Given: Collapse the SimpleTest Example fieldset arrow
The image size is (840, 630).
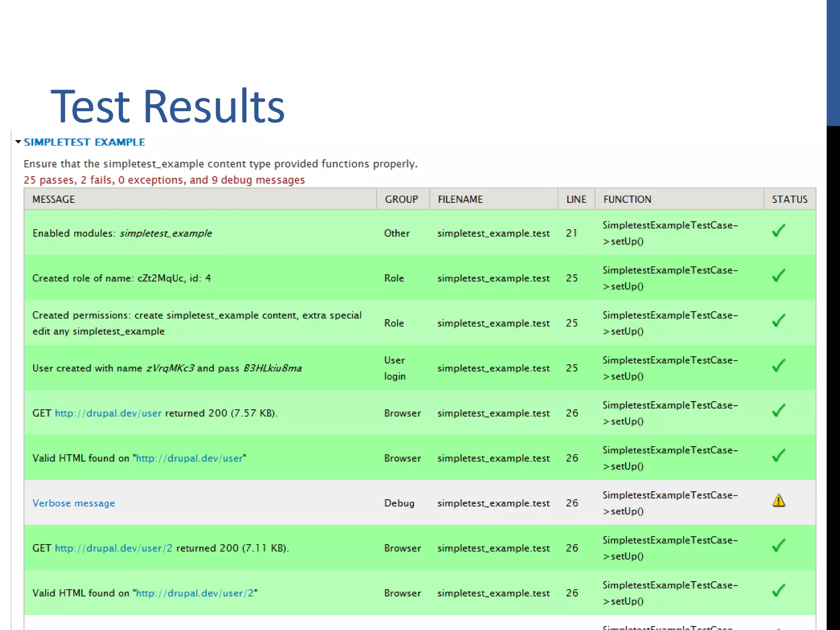Looking at the screenshot, I should (x=18, y=142).
